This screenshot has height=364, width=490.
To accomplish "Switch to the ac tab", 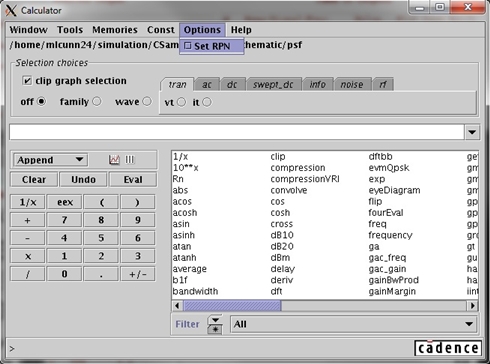I will tap(207, 85).
